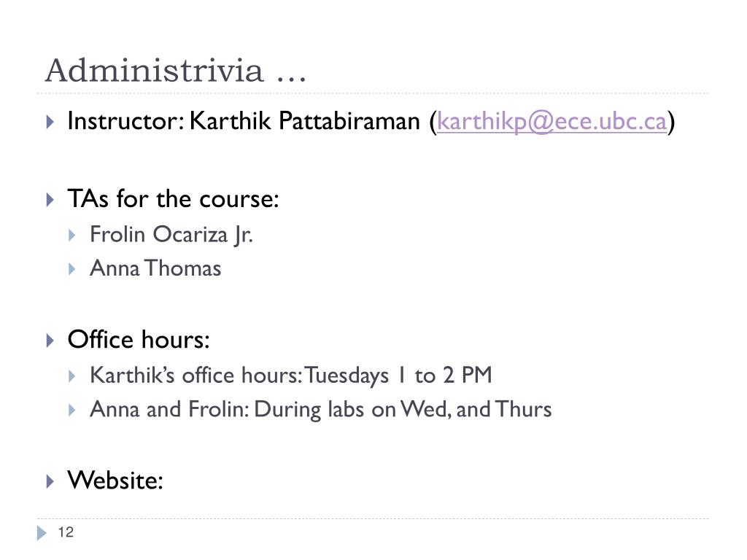Click the small bullet before Karthik's office hours

72,376
